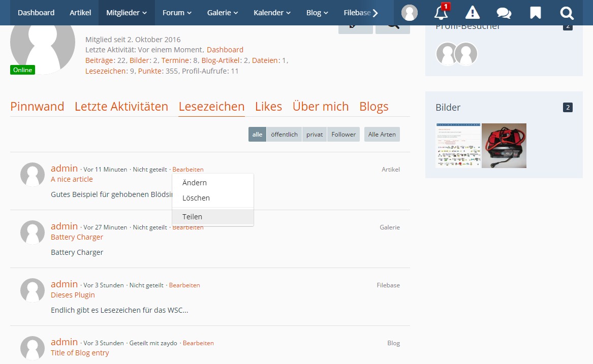Image resolution: width=593 pixels, height=364 pixels.
Task: Select Löschen in the context menu
Action: [x=196, y=198]
